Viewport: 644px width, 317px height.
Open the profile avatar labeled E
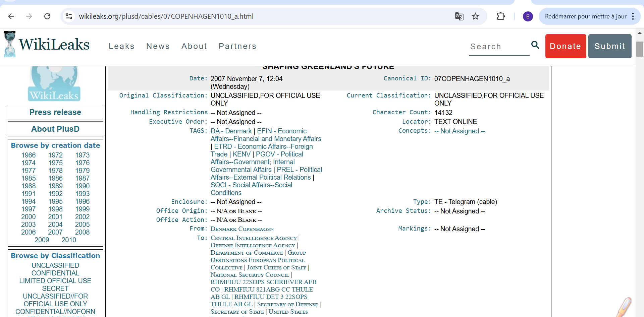pos(528,16)
